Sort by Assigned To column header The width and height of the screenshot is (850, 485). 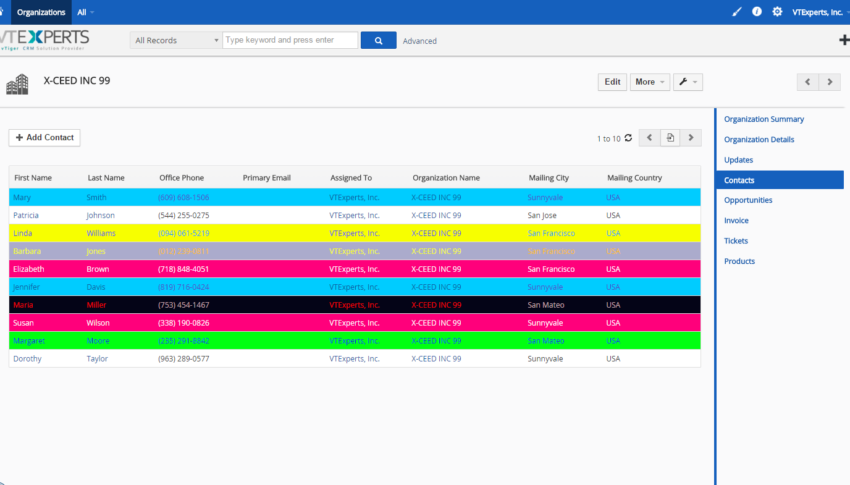[351, 178]
